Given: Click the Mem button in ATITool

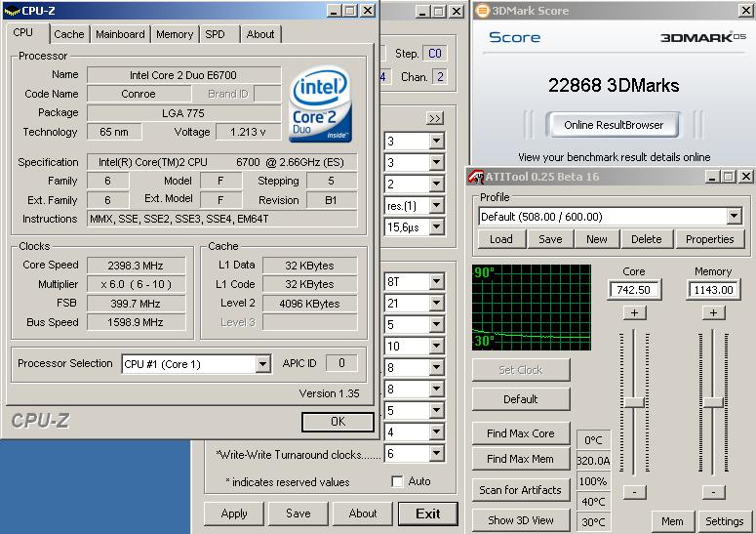Looking at the screenshot, I should coord(672,521).
